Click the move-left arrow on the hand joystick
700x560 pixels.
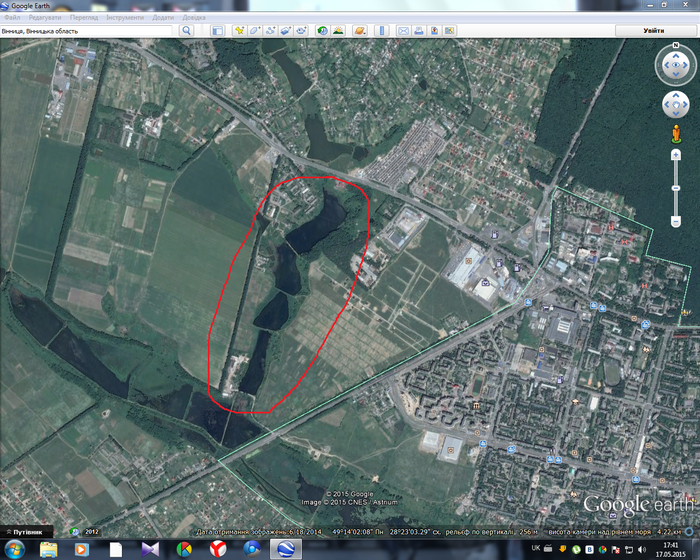pos(667,104)
